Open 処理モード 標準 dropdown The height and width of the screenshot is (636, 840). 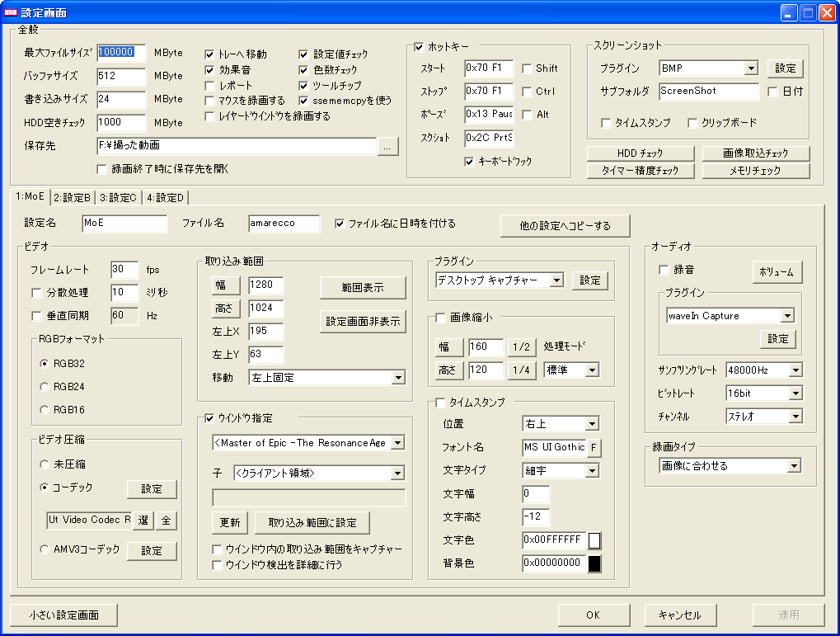(x=592, y=370)
